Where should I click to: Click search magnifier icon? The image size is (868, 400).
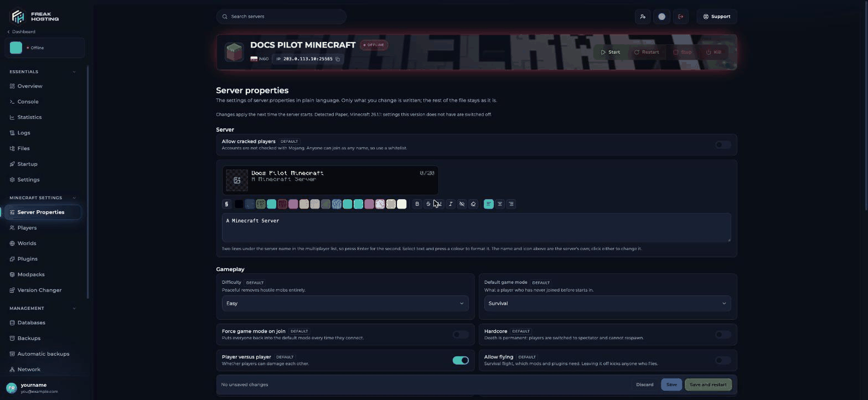point(225,17)
